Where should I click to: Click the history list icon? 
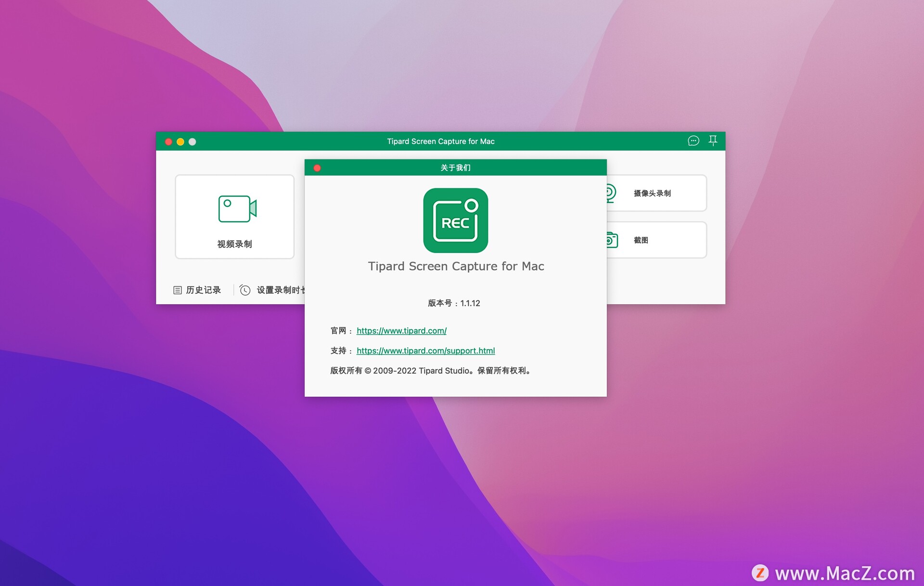[x=178, y=290]
